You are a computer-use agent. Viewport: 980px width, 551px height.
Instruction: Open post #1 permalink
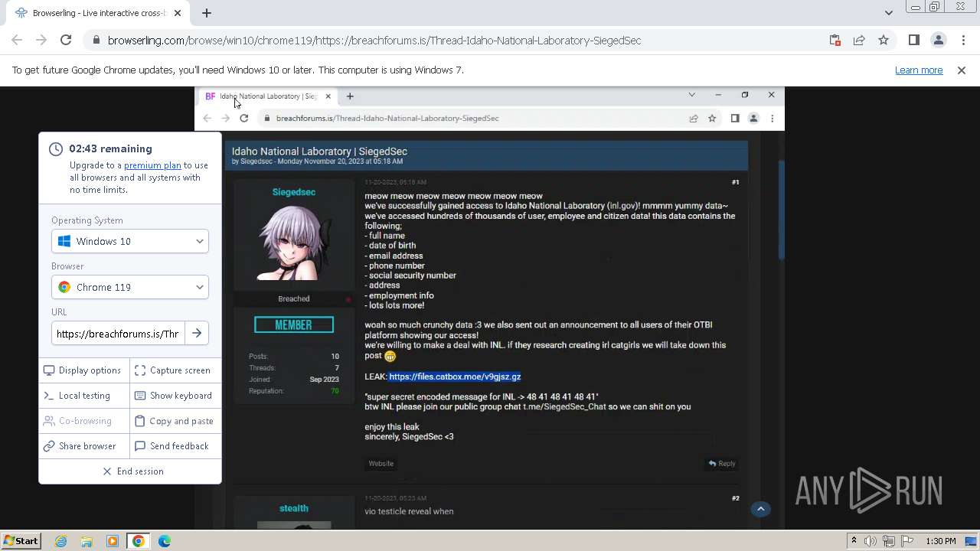(735, 182)
